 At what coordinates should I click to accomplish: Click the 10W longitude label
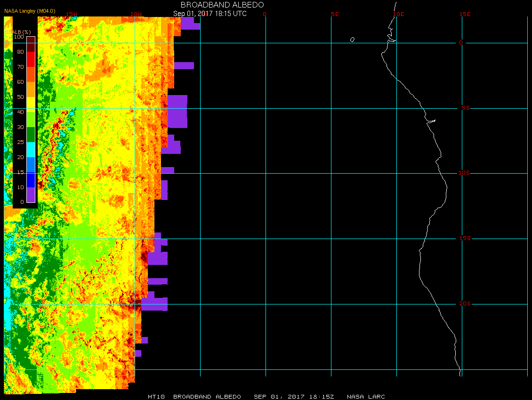click(136, 14)
